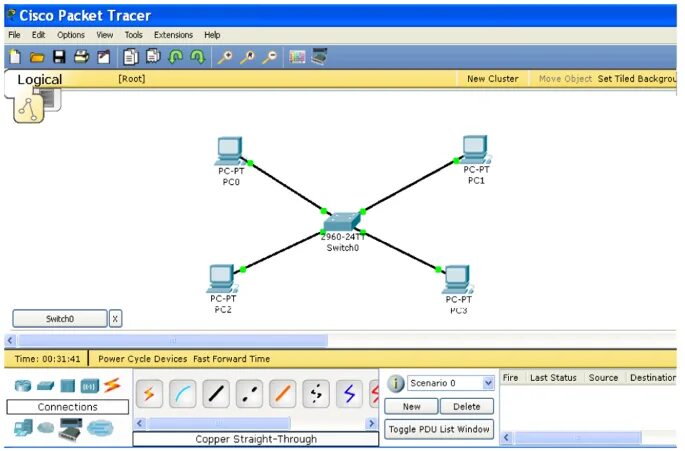Choose the orange Fiber cable
The height and width of the screenshot is (451, 685).
[283, 394]
